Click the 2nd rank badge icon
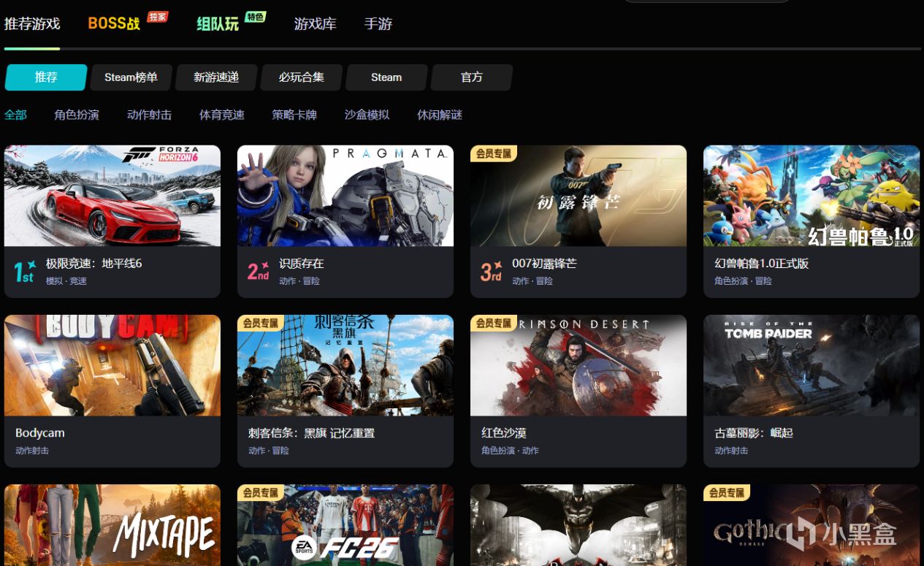 point(259,272)
